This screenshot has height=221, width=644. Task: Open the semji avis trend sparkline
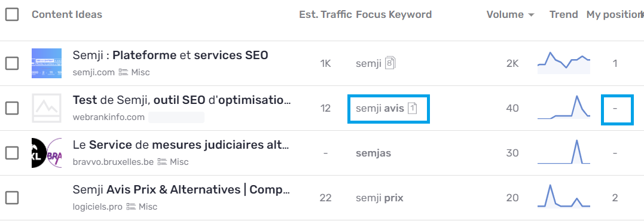[563, 108]
